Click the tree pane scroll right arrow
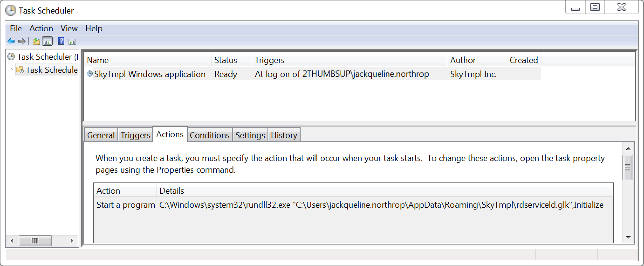The width and height of the screenshot is (644, 266). [x=72, y=241]
